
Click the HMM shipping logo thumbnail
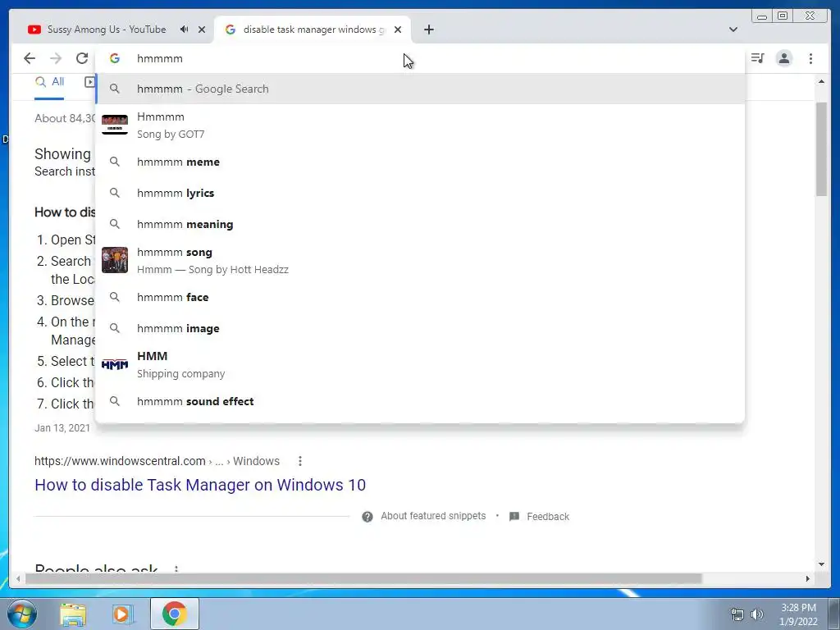coord(115,365)
